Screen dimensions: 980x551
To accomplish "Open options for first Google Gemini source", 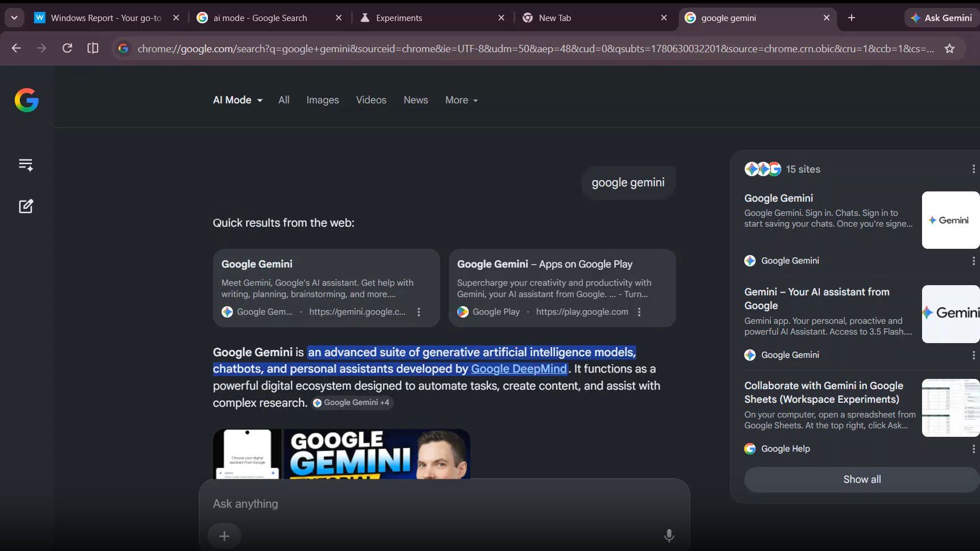I will coord(973,261).
